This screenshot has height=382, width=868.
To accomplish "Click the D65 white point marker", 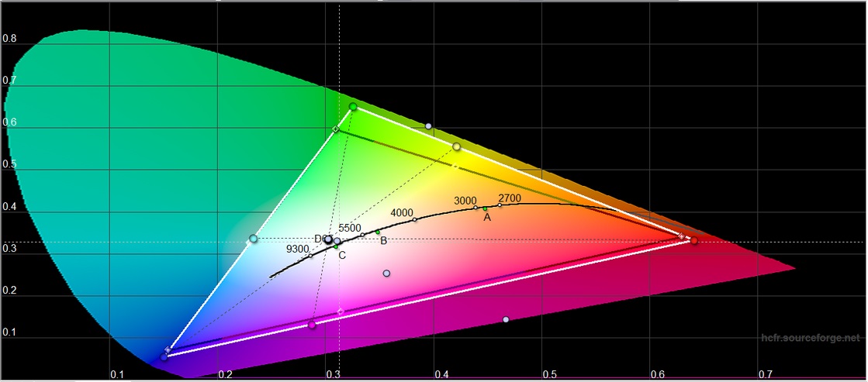I will pyautogui.click(x=329, y=239).
